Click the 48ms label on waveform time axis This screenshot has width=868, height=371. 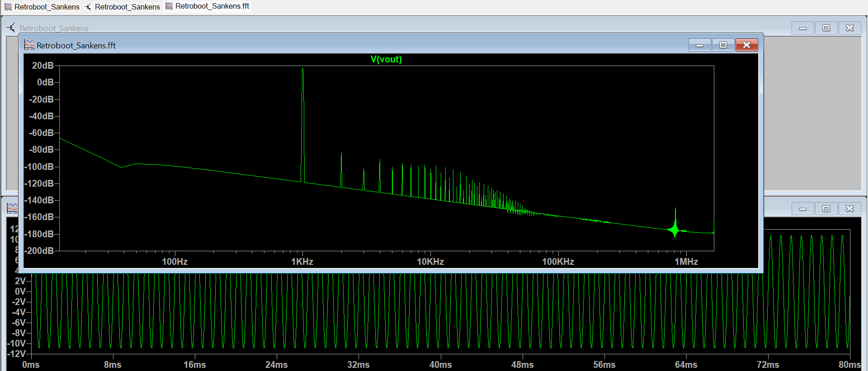pyautogui.click(x=523, y=365)
